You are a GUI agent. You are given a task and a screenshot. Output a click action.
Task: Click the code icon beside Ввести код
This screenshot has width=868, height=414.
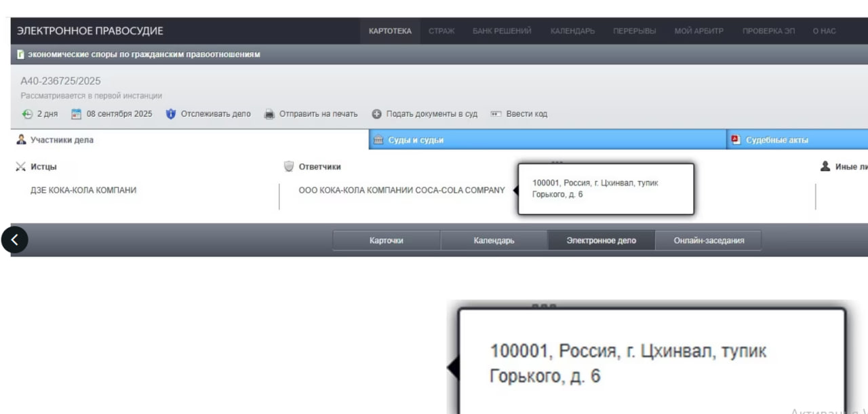496,114
